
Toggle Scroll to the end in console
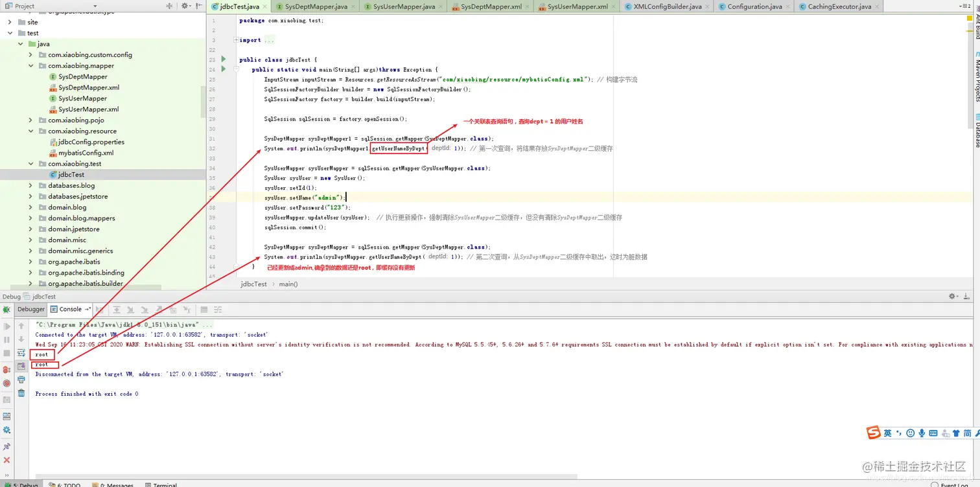coord(21,366)
